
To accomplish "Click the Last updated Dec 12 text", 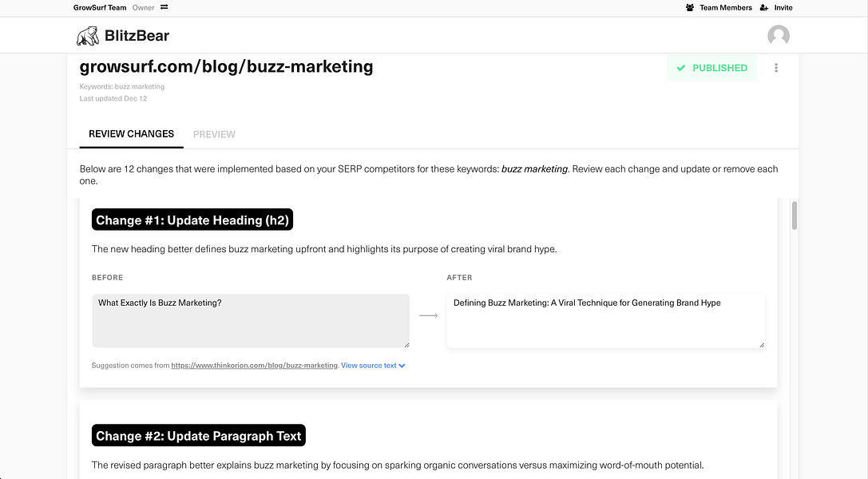I will coord(113,98).
